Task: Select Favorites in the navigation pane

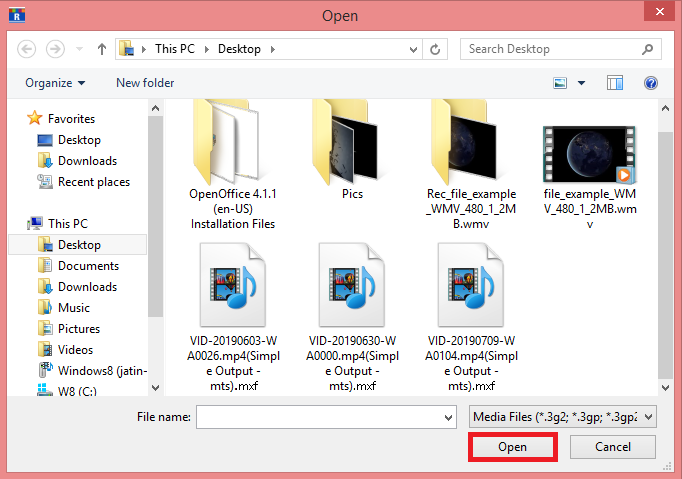Action: coord(71,119)
